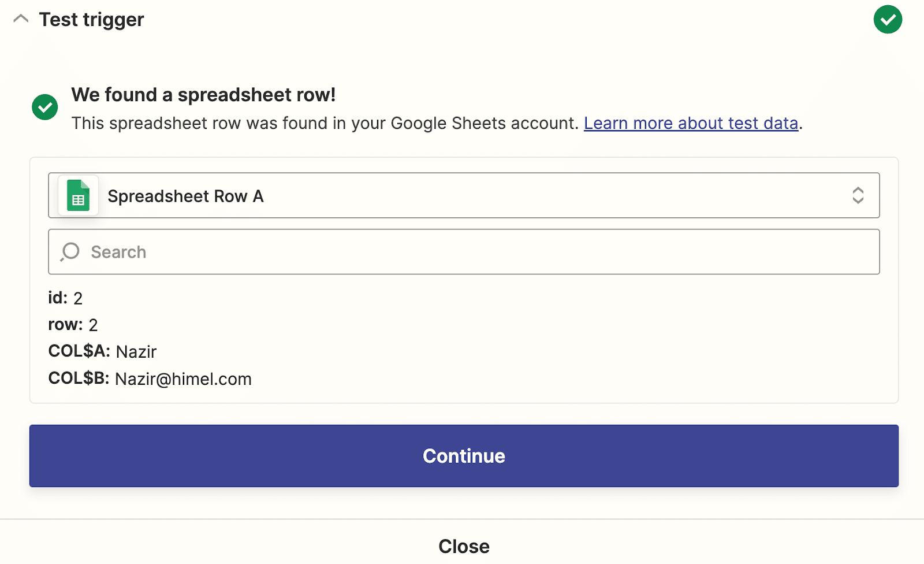Screen dimensions: 924x564
Task: Click the up-down arrows on row selector
Action: point(858,195)
